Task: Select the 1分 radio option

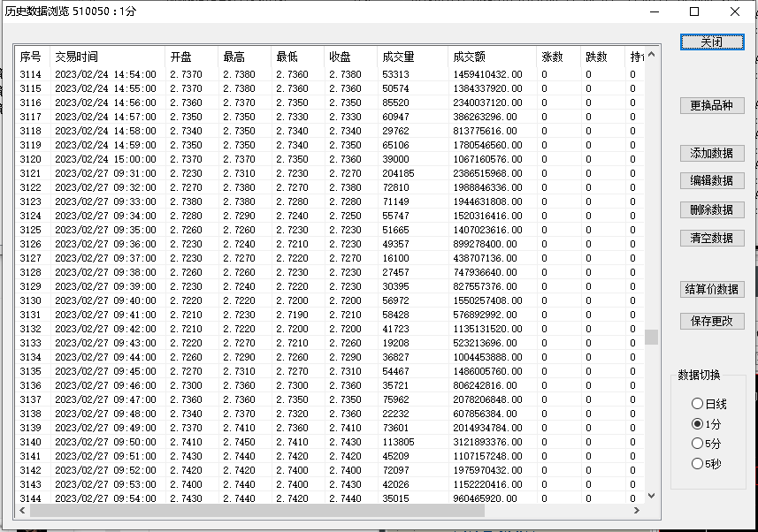Action: 698,424
